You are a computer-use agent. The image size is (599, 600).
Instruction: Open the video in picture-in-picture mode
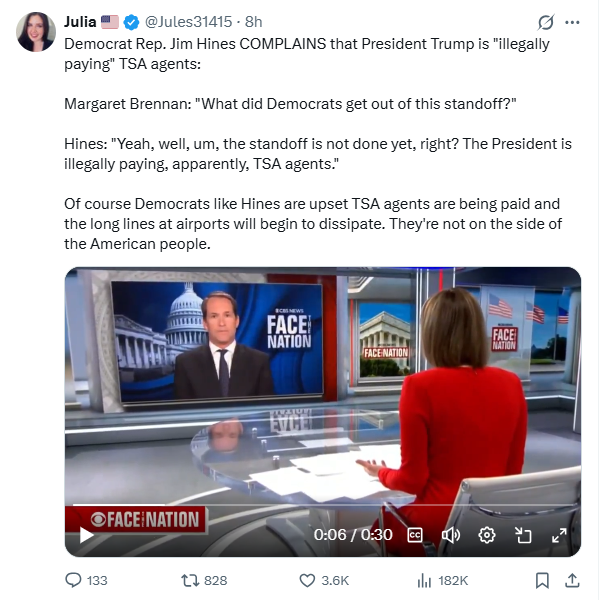[523, 535]
